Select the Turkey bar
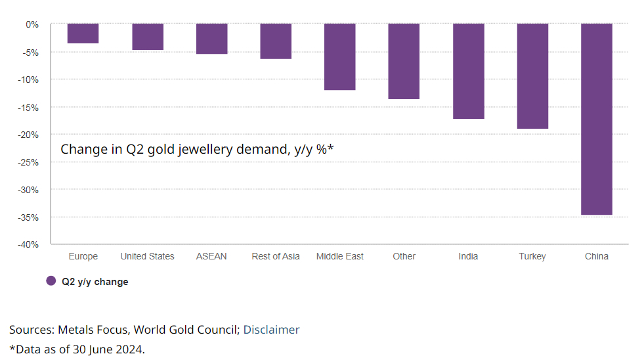Screen dimensions: 644x356 click(x=532, y=76)
